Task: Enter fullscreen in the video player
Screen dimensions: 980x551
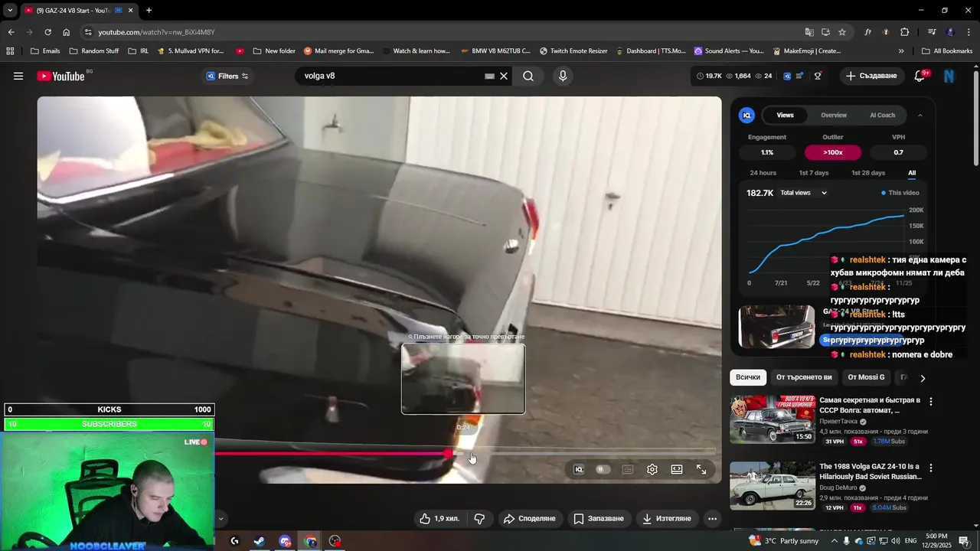Action: [701, 469]
